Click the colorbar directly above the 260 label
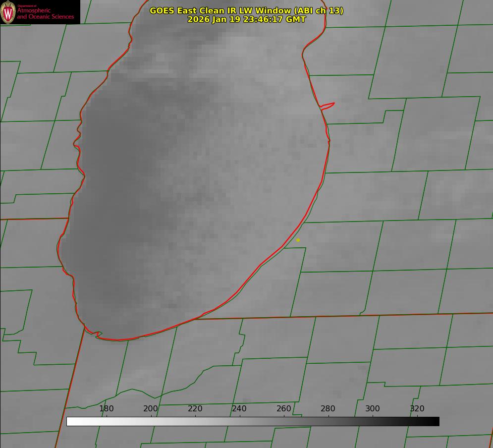This screenshot has width=493, height=448. coord(284,421)
